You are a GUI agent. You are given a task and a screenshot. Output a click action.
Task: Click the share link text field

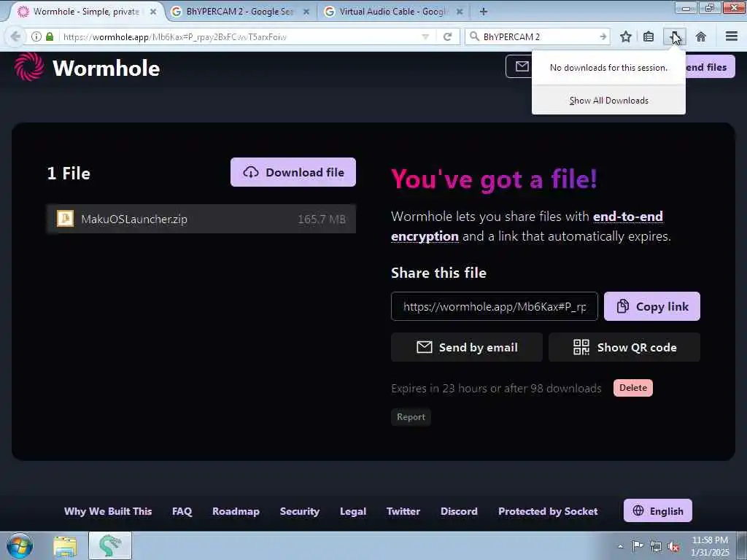pyautogui.click(x=494, y=306)
